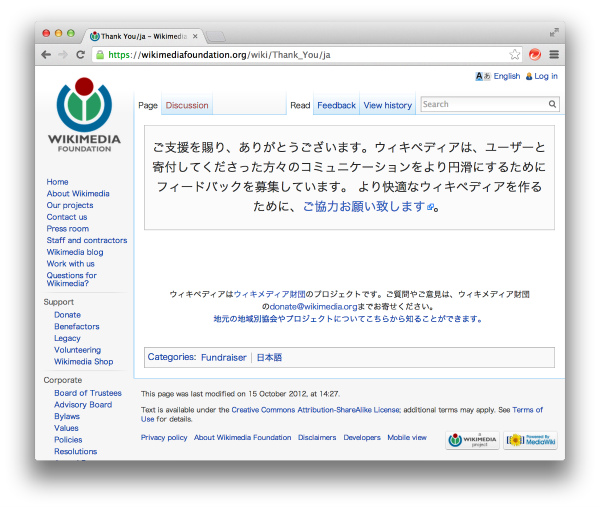This screenshot has width=600, height=509.
Task: Open the Bylaws link
Action: (x=67, y=416)
